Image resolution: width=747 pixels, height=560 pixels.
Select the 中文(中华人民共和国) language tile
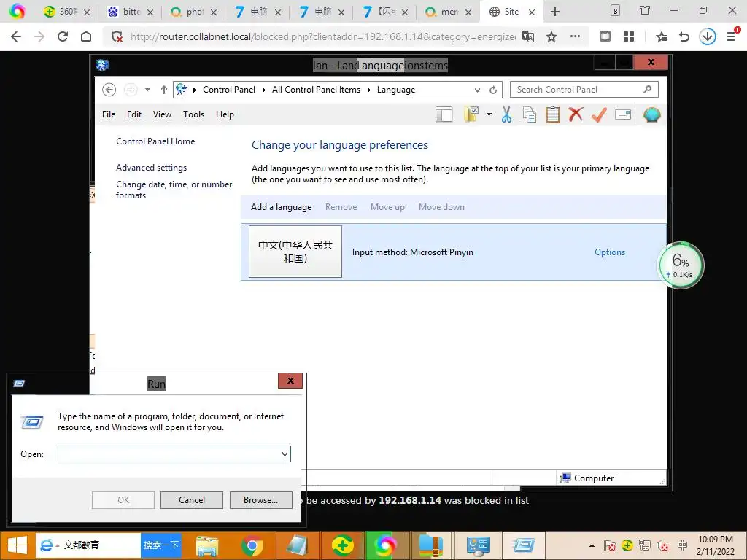(x=295, y=252)
